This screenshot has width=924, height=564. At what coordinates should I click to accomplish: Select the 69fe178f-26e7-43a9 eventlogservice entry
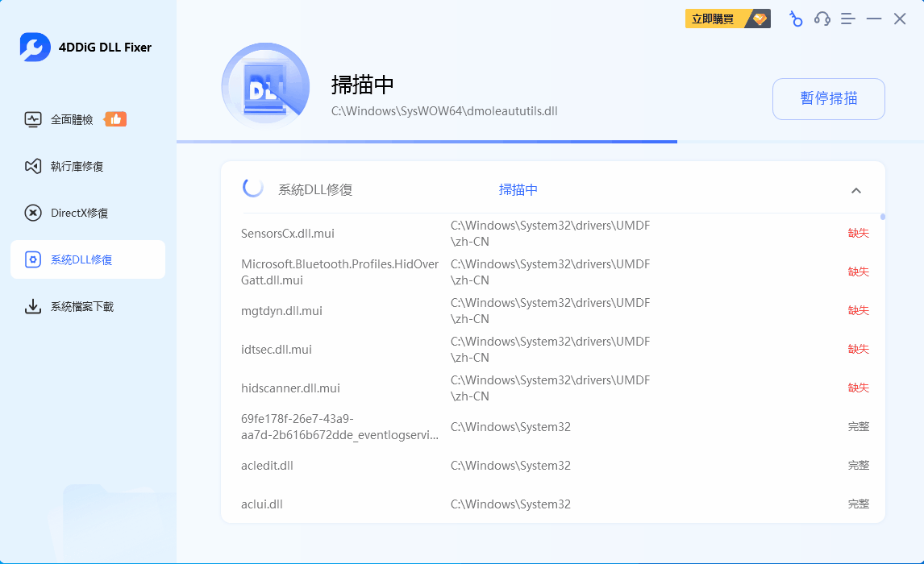click(x=339, y=427)
